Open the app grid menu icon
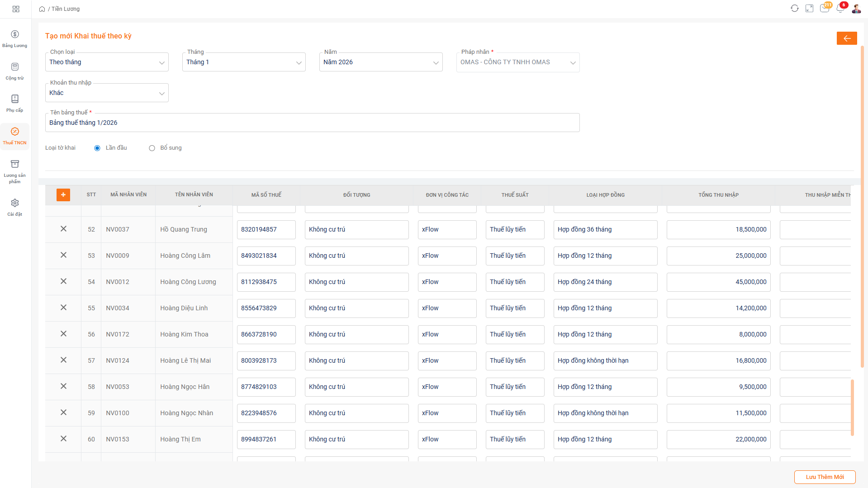Image resolution: width=868 pixels, height=488 pixels. 16,9
